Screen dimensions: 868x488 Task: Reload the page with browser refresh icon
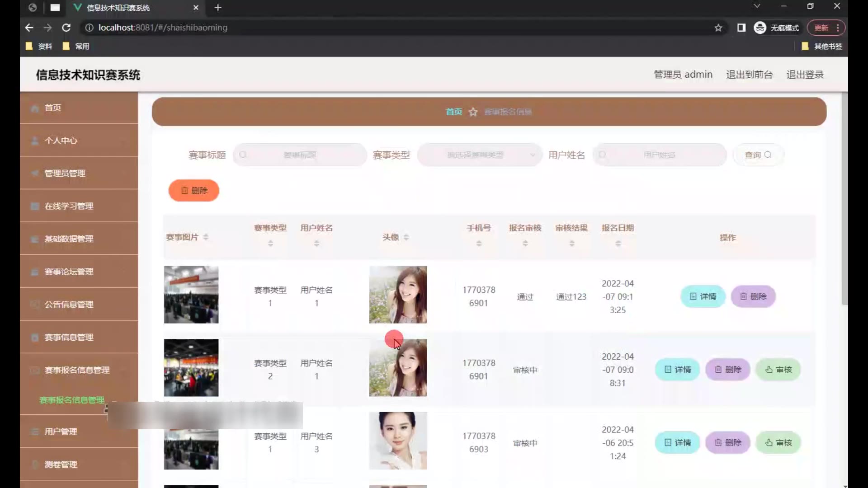pos(66,28)
